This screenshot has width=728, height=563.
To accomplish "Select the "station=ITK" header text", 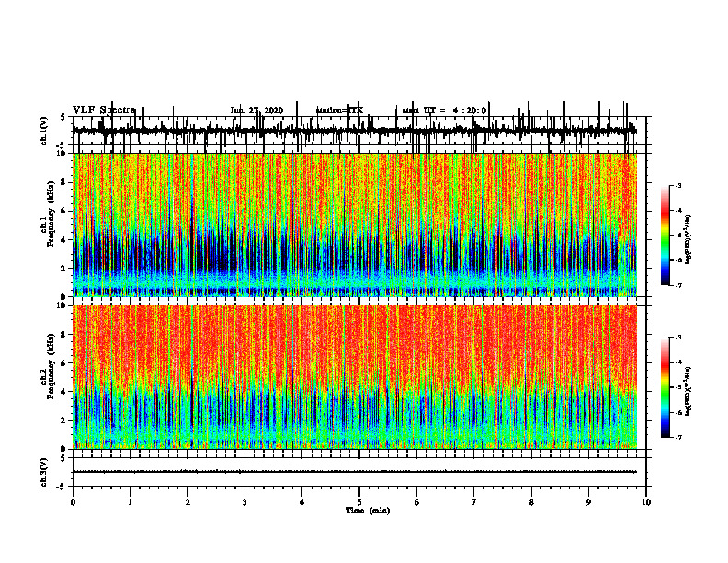I will click(339, 110).
